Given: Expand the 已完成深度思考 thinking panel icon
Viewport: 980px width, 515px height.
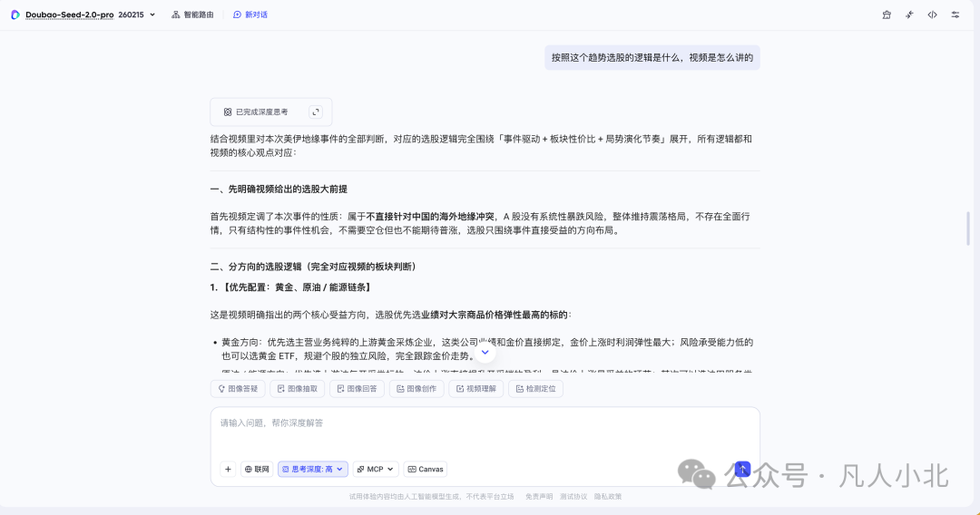Looking at the screenshot, I should click(316, 112).
